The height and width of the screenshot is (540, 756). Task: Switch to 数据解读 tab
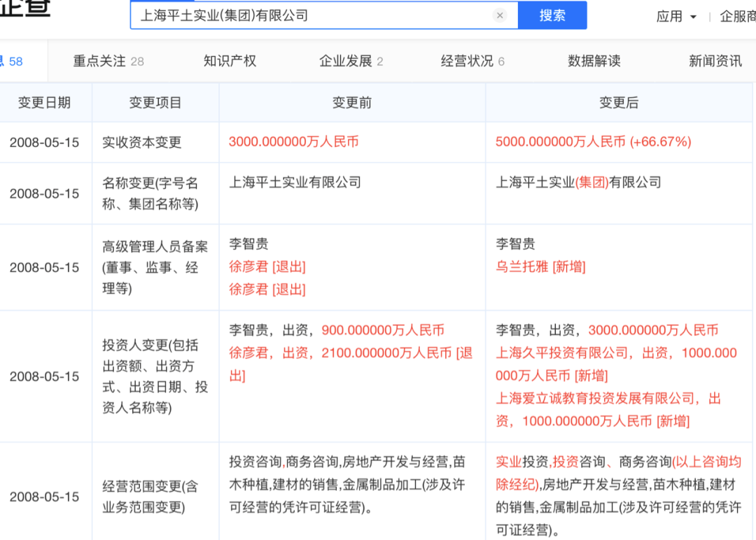click(x=594, y=61)
